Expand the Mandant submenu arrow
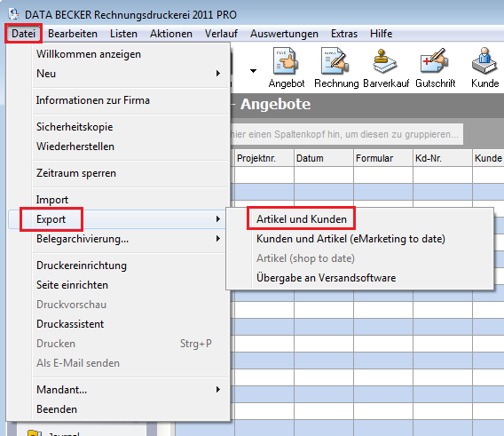 tap(218, 390)
